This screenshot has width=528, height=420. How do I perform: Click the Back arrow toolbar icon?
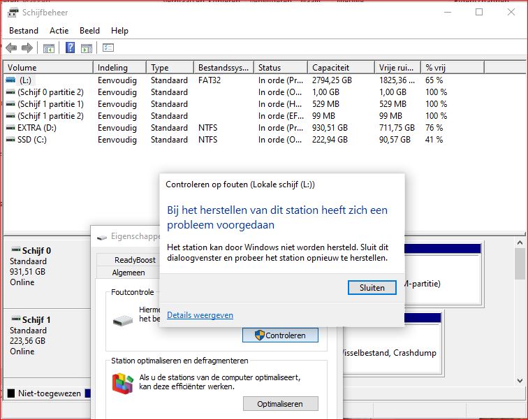11,48
